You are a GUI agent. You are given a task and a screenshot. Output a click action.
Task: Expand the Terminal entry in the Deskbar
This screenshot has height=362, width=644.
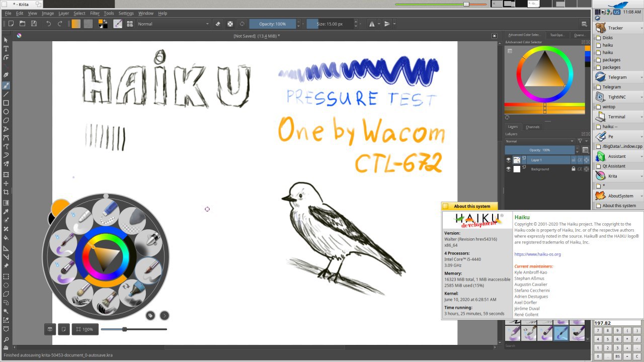tap(641, 117)
